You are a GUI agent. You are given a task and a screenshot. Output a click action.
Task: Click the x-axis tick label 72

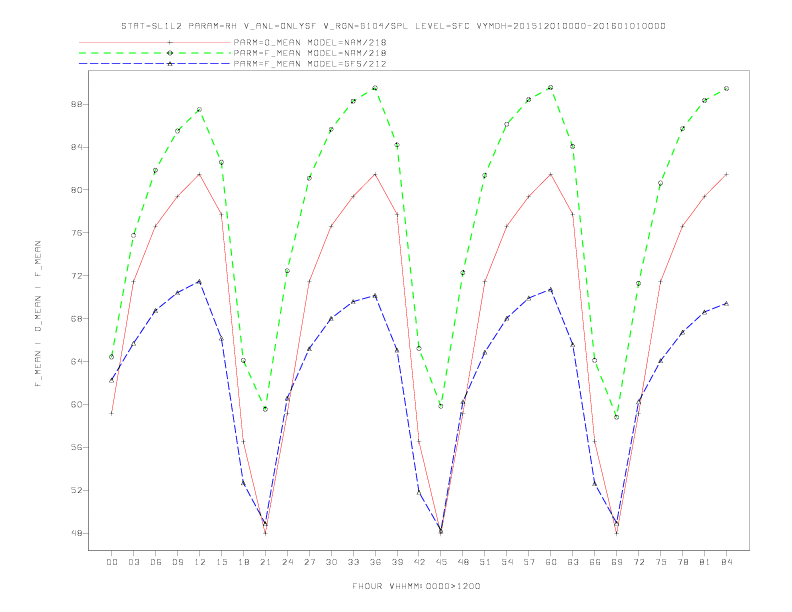click(x=638, y=562)
